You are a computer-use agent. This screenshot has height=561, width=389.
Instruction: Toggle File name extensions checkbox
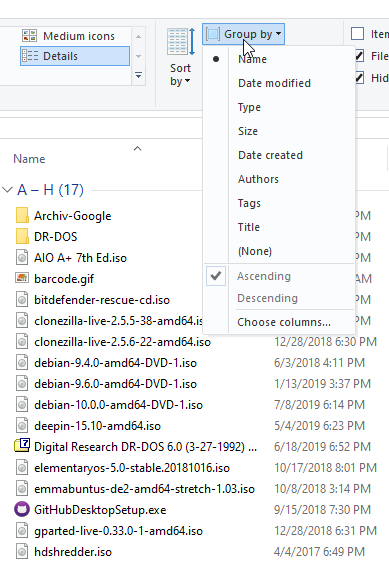[359, 56]
